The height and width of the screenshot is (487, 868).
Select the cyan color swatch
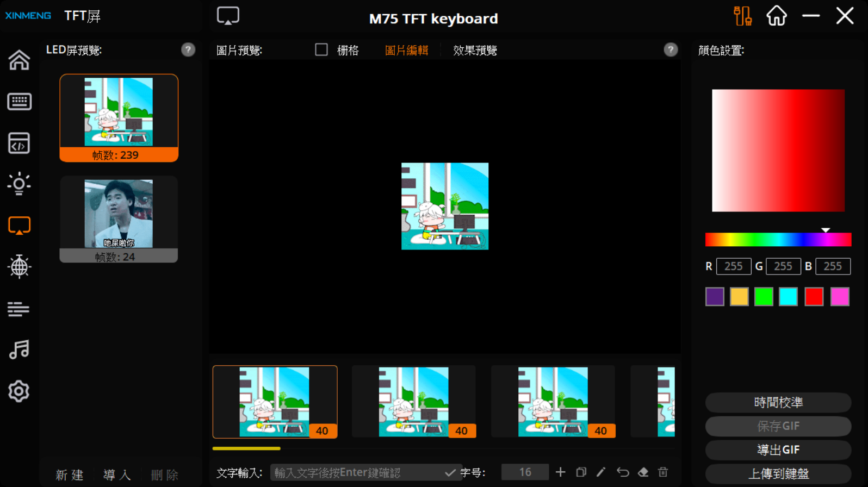pyautogui.click(x=788, y=297)
